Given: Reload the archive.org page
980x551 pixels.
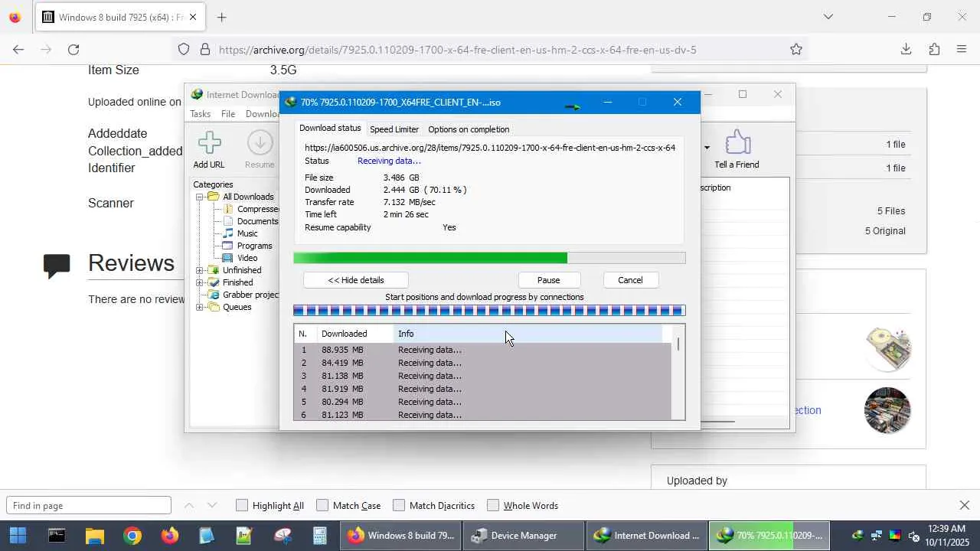Looking at the screenshot, I should pos(73,49).
